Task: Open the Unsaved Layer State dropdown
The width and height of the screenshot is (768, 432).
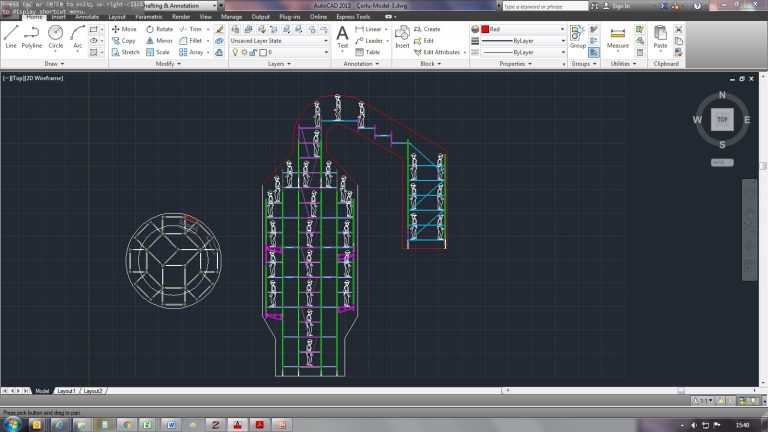Action: tap(279, 41)
